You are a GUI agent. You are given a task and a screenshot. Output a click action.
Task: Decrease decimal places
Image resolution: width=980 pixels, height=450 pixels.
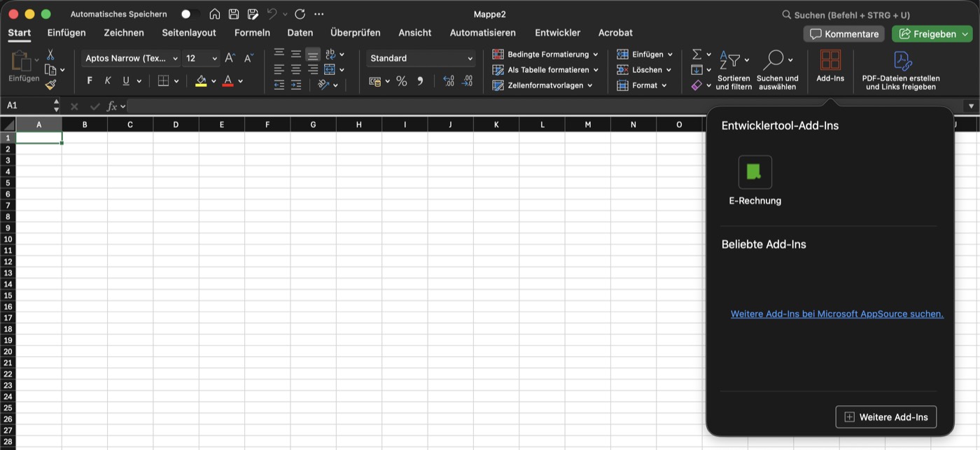point(468,81)
